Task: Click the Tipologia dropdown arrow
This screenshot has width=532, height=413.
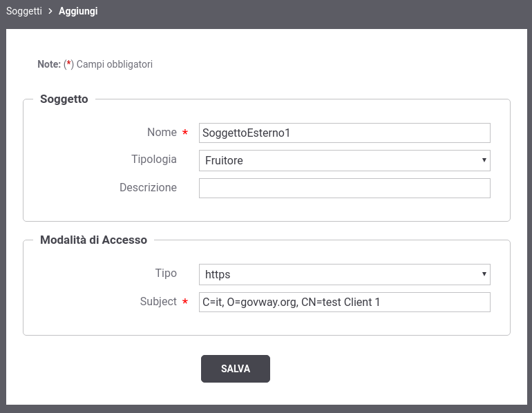Action: [484, 160]
